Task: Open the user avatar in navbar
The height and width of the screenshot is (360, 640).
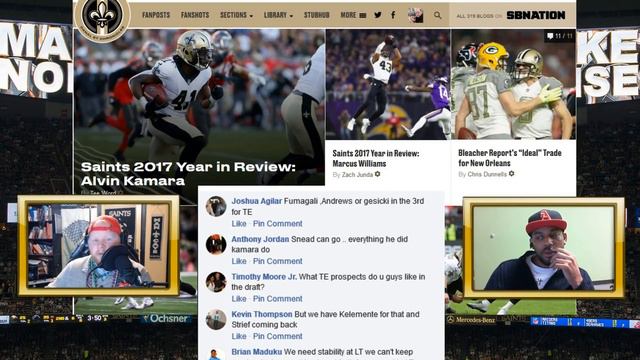Action: tap(415, 16)
